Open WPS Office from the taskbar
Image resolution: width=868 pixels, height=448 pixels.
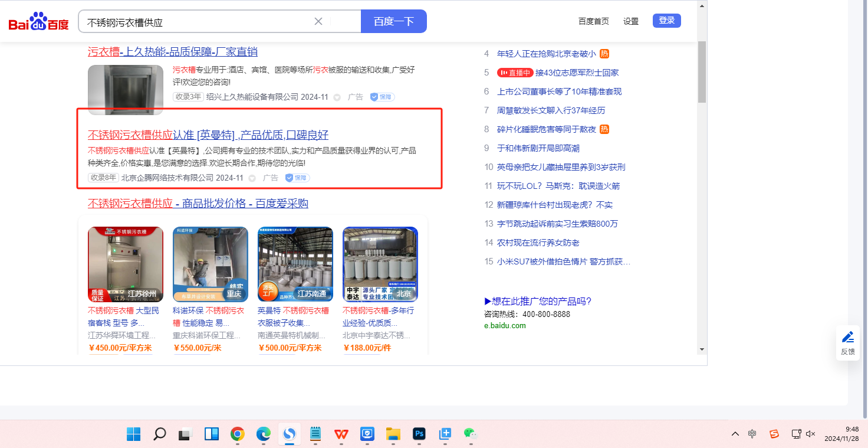click(x=341, y=434)
